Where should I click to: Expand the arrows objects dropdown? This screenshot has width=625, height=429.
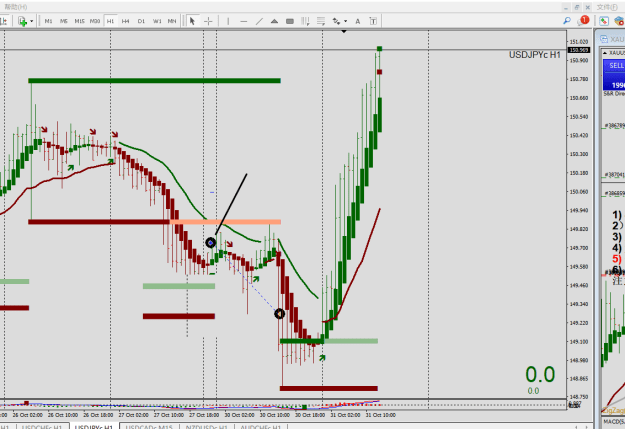pyautogui.click(x=346, y=21)
